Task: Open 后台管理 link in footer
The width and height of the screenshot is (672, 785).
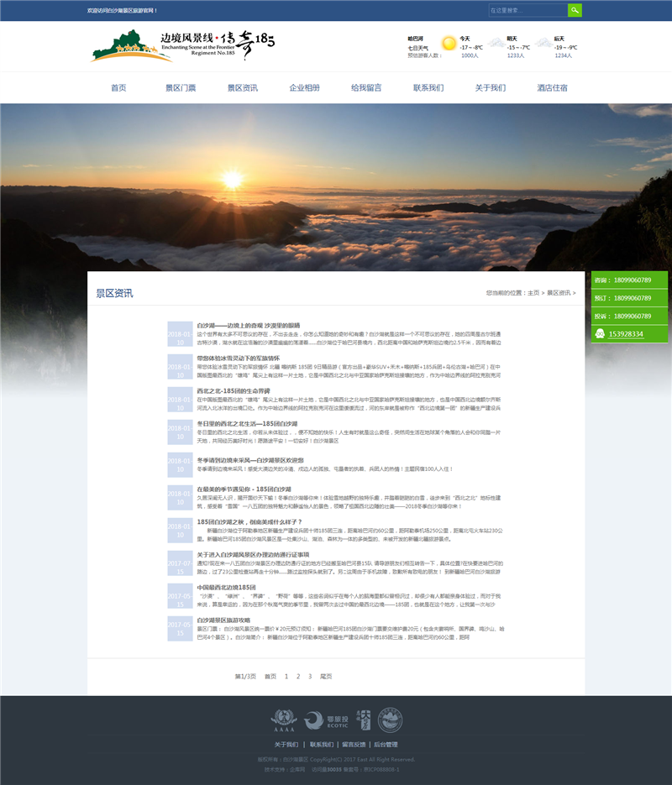Action: (x=386, y=745)
